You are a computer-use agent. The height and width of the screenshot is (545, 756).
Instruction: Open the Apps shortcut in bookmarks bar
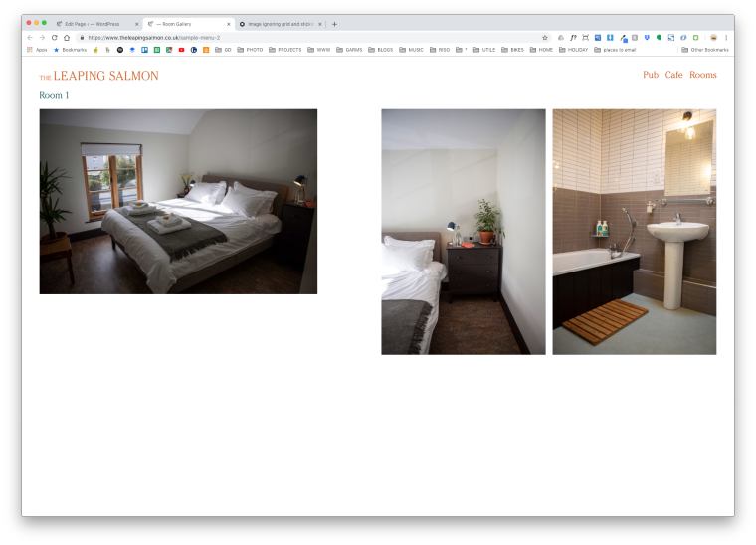(x=37, y=49)
